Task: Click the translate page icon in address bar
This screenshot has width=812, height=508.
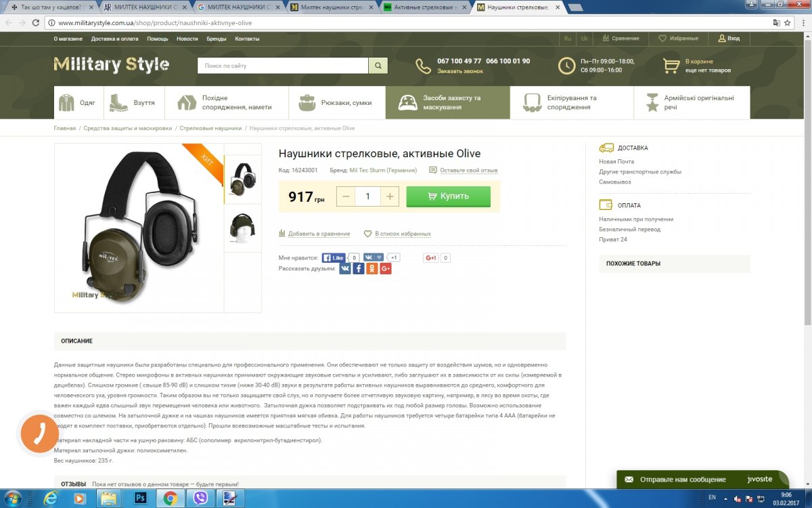Action: [775, 22]
